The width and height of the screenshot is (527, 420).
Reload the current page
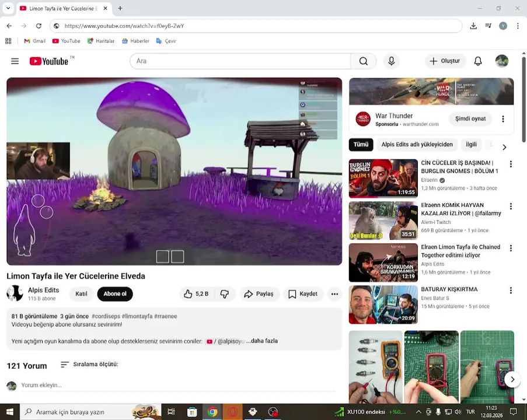(x=39, y=26)
